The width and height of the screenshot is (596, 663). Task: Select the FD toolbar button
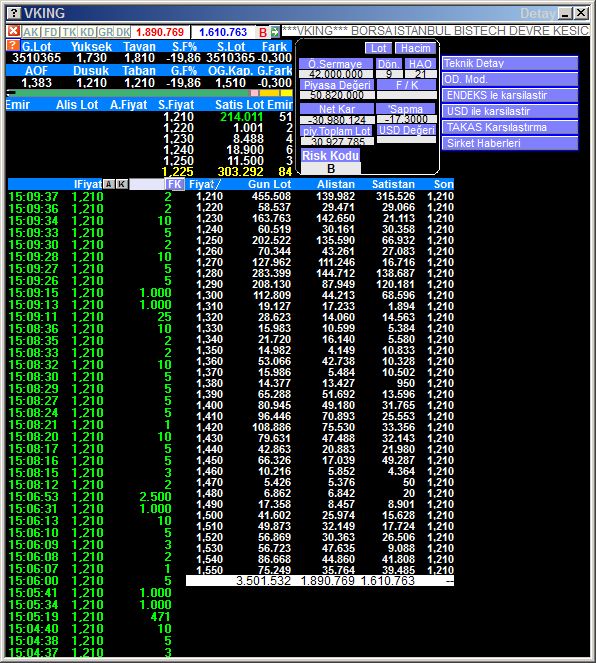(x=51, y=32)
